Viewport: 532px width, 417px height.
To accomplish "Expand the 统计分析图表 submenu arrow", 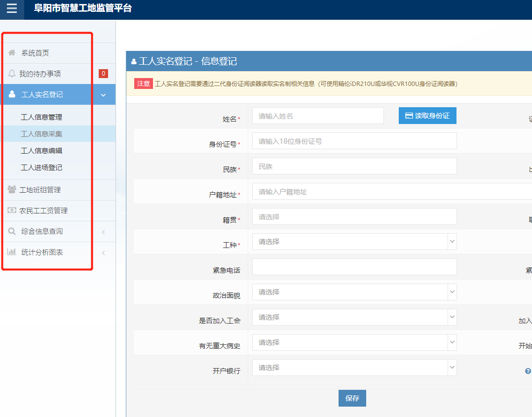I will [103, 253].
